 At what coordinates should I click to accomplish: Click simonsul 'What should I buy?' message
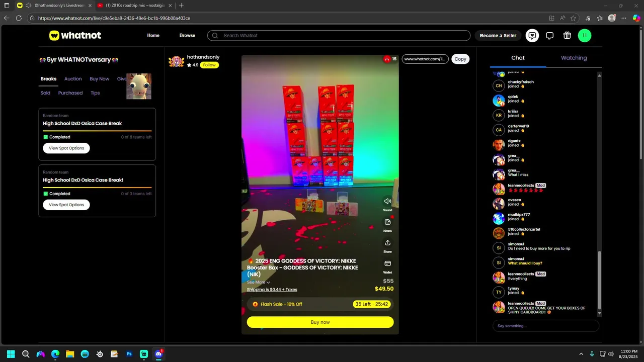[525, 263]
